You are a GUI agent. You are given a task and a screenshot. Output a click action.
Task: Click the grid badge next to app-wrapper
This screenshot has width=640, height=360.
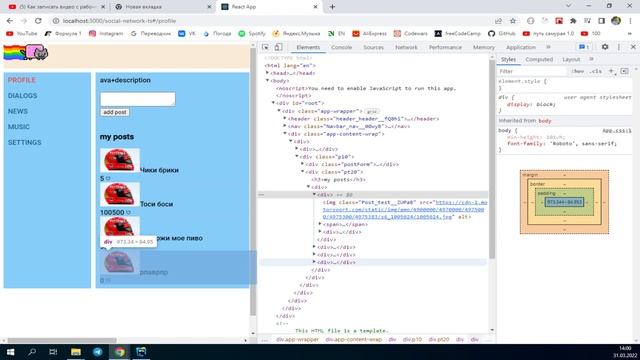tap(371, 111)
